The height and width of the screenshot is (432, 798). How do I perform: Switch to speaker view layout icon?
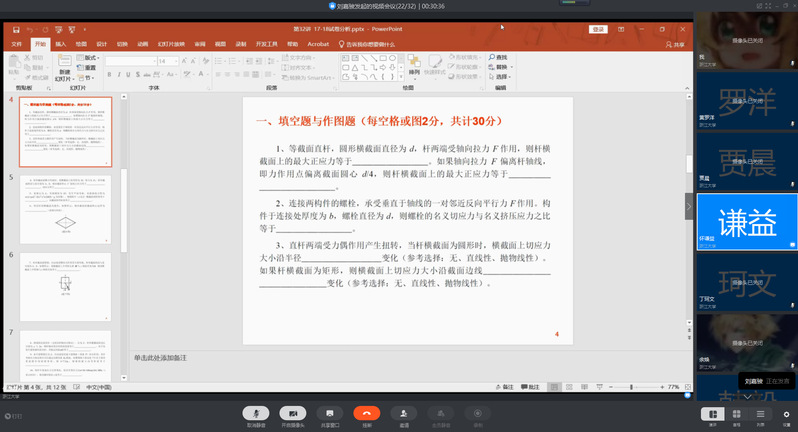pos(713,413)
